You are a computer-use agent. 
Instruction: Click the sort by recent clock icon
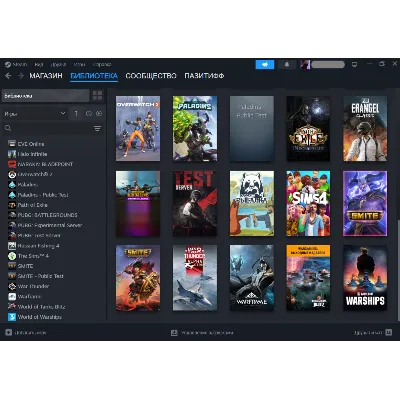89,114
